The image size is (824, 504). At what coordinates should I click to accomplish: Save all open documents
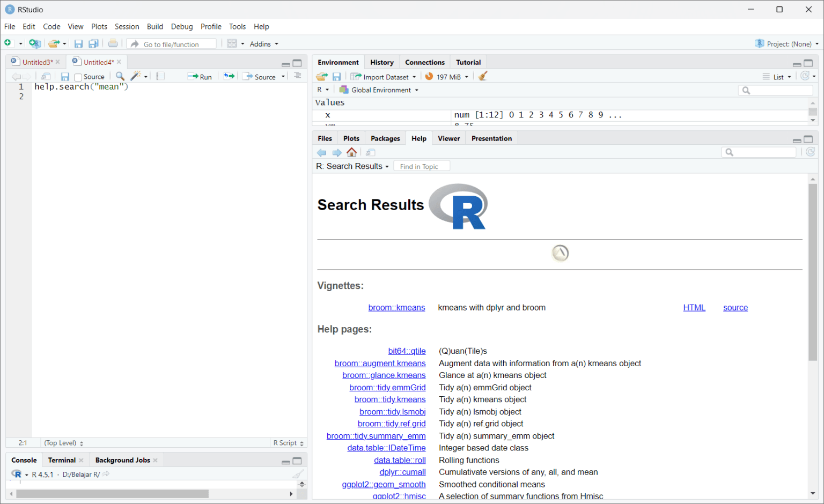pyautogui.click(x=93, y=44)
